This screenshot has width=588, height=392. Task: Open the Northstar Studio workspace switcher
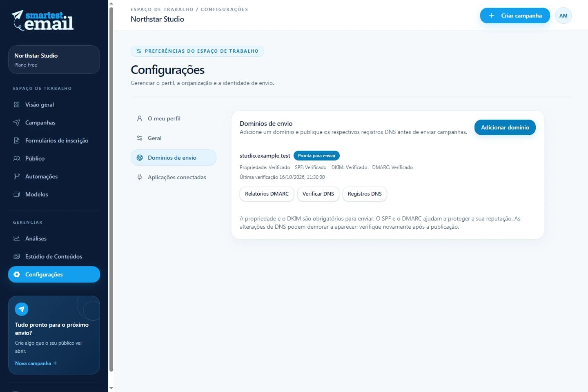54,60
